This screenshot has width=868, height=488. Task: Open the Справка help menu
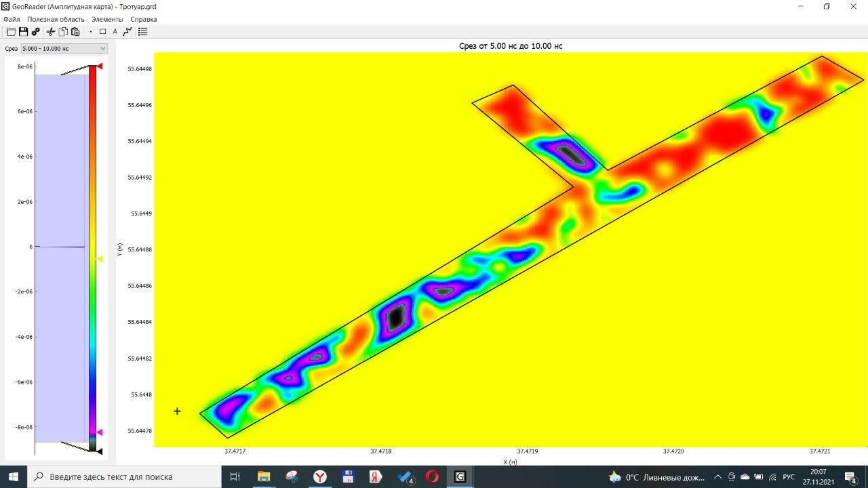143,20
